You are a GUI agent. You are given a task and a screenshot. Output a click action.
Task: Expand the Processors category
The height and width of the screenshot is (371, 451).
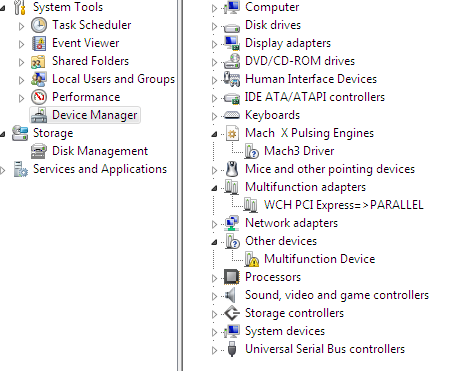pos(214,278)
